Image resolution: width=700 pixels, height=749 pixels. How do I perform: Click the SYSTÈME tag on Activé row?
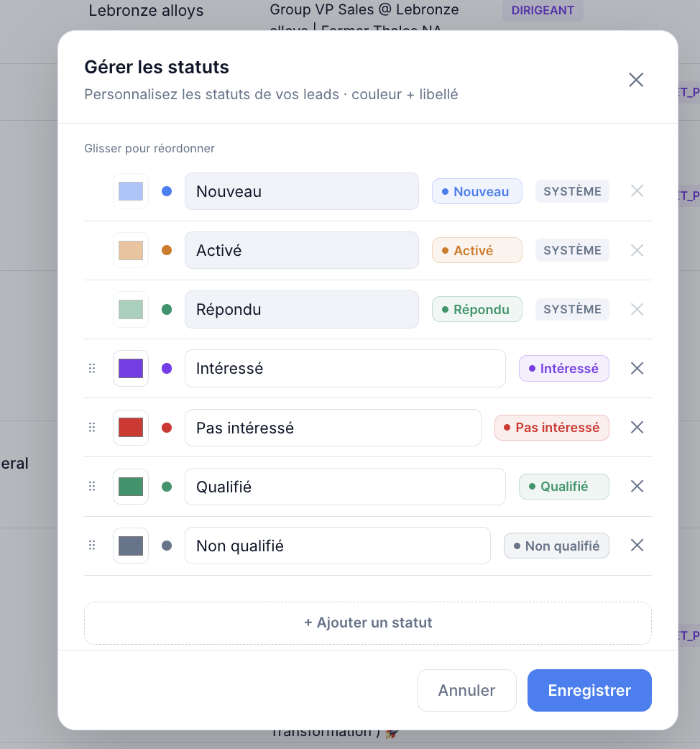(572, 250)
